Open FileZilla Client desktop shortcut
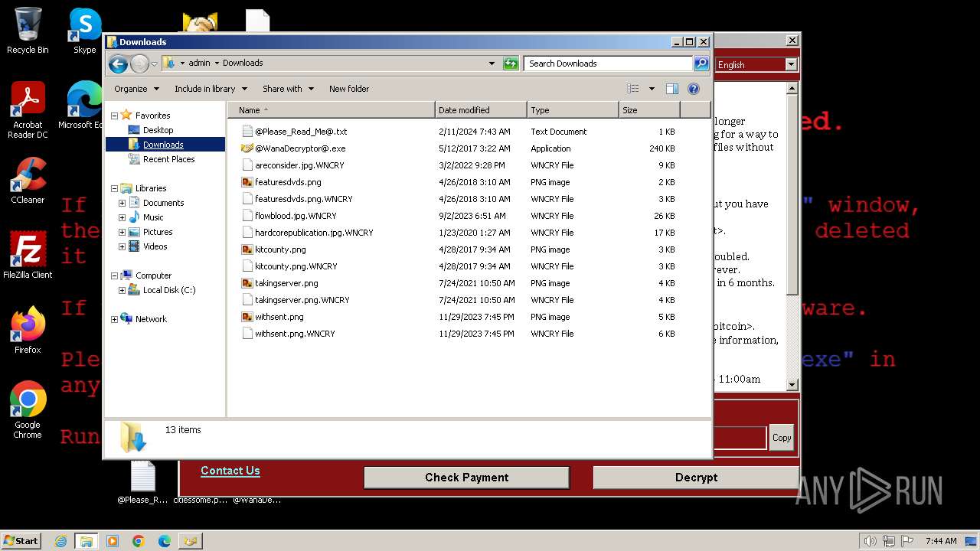The width and height of the screenshot is (980, 551). [28, 256]
